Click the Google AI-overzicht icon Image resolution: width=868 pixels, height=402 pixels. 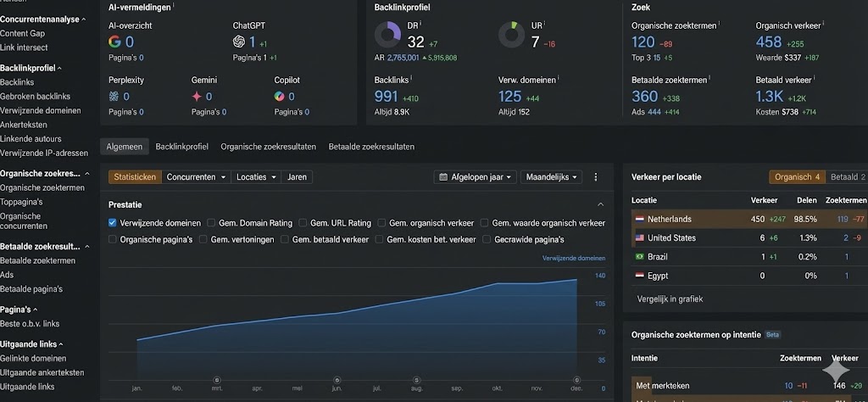click(x=114, y=42)
